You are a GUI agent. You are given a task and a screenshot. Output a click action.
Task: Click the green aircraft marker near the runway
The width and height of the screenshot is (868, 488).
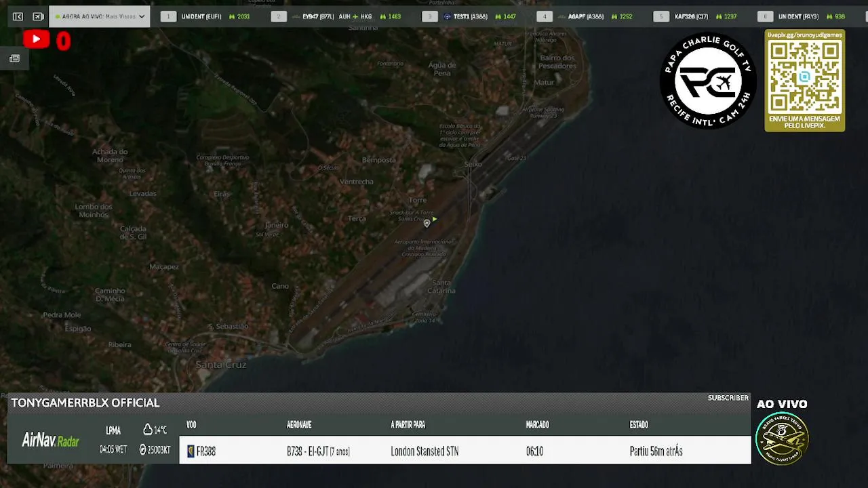click(434, 219)
